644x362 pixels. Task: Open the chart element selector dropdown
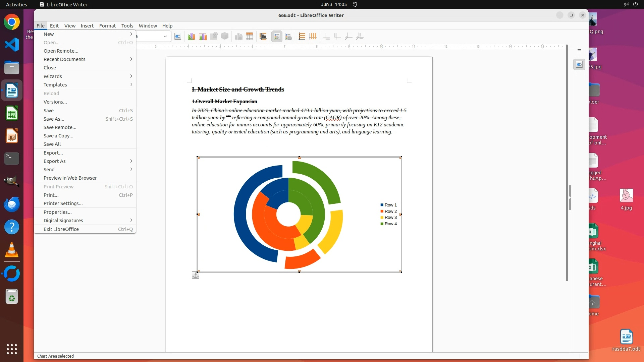pyautogui.click(x=165, y=36)
